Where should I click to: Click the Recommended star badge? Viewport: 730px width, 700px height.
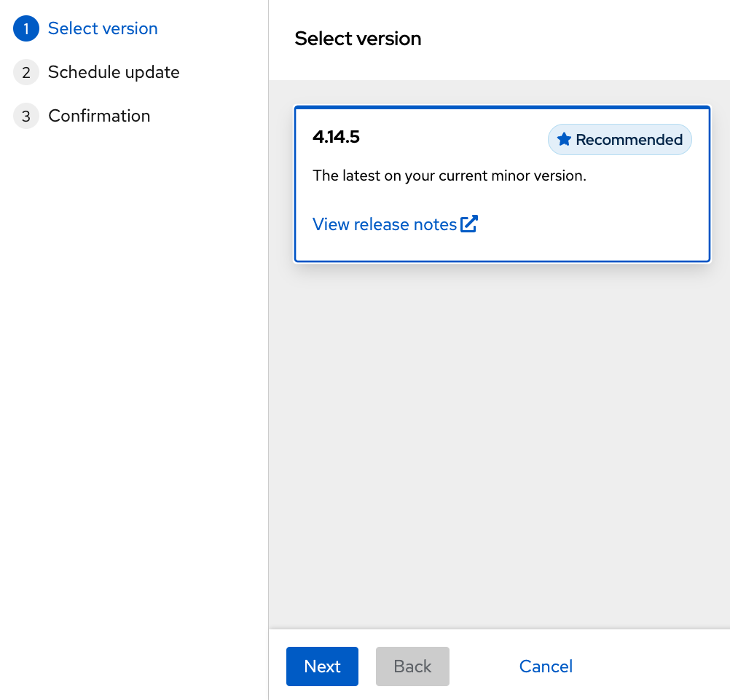[620, 139]
